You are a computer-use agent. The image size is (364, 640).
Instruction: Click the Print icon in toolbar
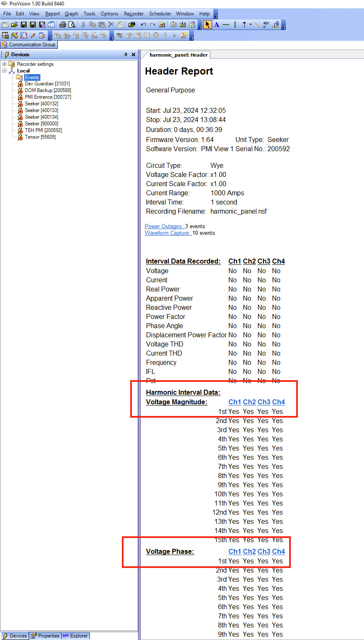point(63,25)
